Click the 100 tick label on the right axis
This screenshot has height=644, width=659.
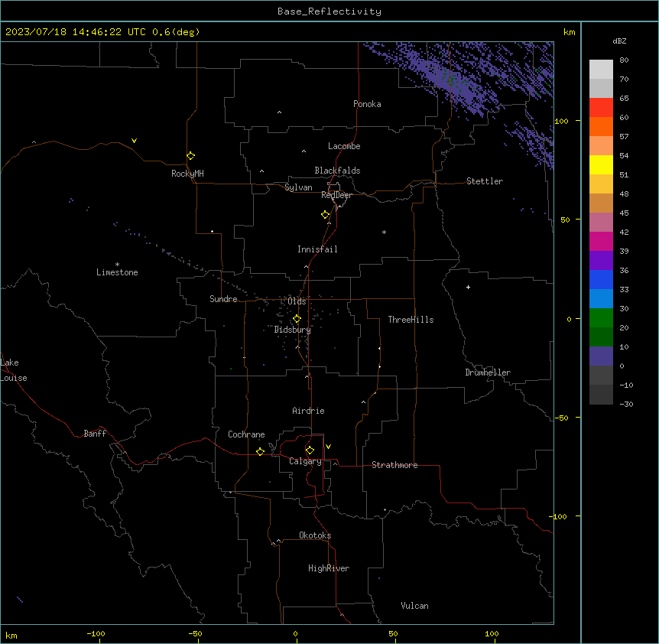pos(561,121)
